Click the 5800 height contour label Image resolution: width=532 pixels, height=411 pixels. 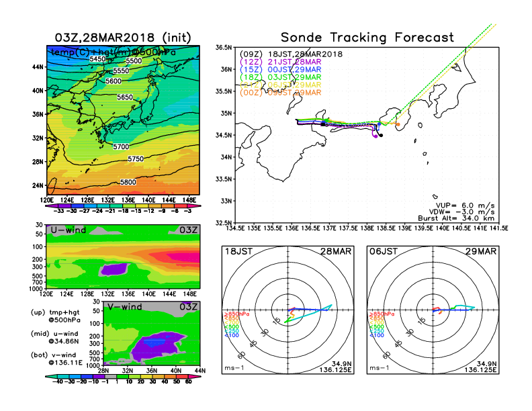128,182
